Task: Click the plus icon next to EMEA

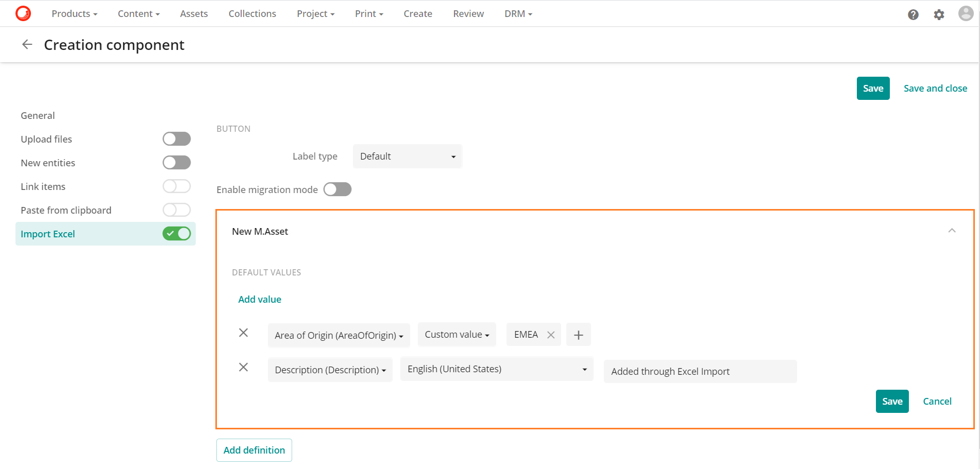Action: (x=578, y=335)
